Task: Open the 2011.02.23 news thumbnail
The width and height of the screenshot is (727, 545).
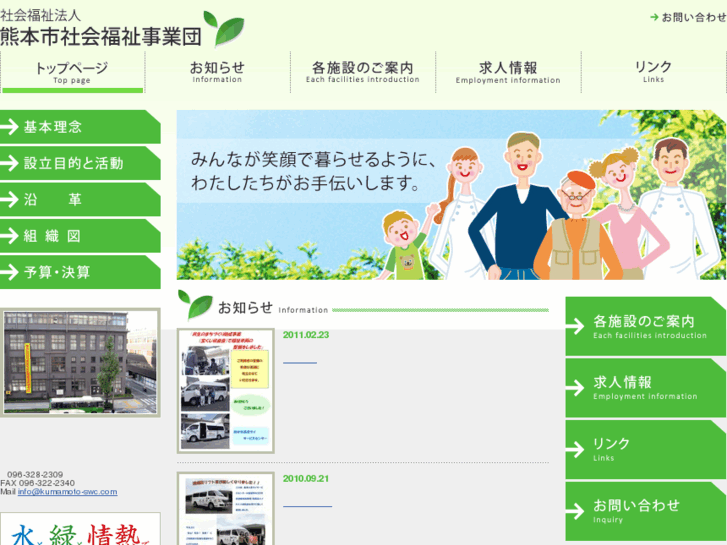Action: pyautogui.click(x=226, y=391)
